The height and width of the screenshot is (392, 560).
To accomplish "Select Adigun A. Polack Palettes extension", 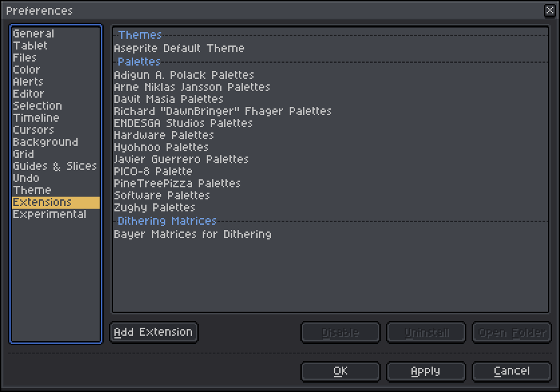I will [x=184, y=75].
